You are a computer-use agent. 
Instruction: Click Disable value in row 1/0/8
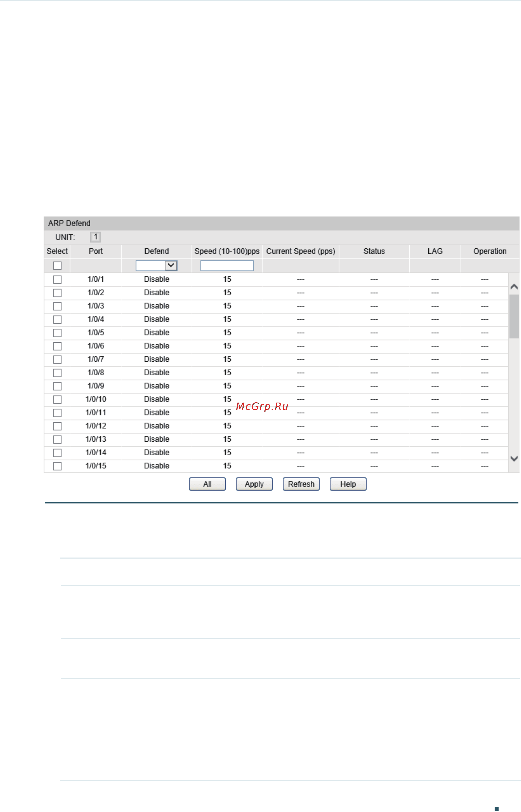coord(157,373)
